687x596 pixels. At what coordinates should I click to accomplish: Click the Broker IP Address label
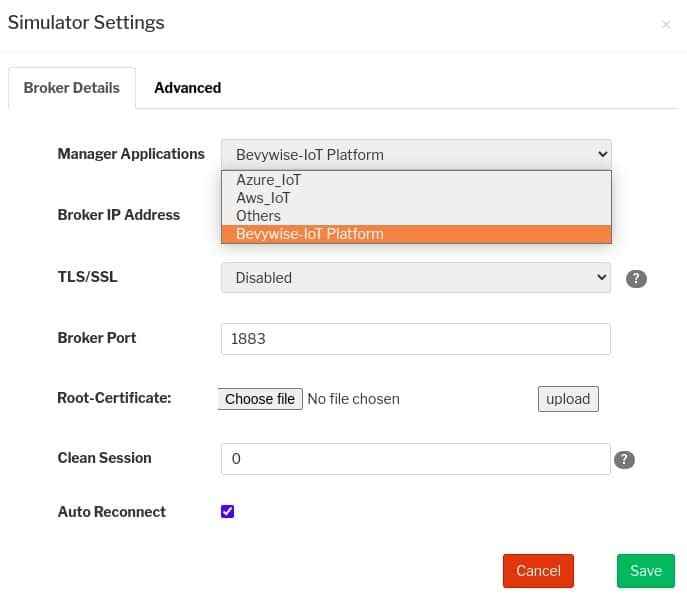[x=119, y=215]
